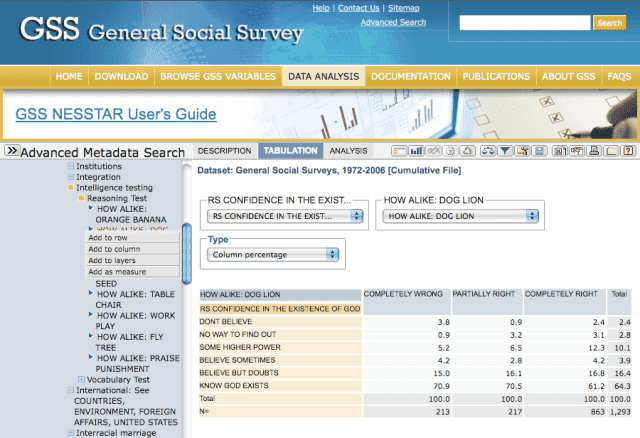The image size is (640, 438).
Task: Click the Contact Us link
Action: tap(358, 8)
